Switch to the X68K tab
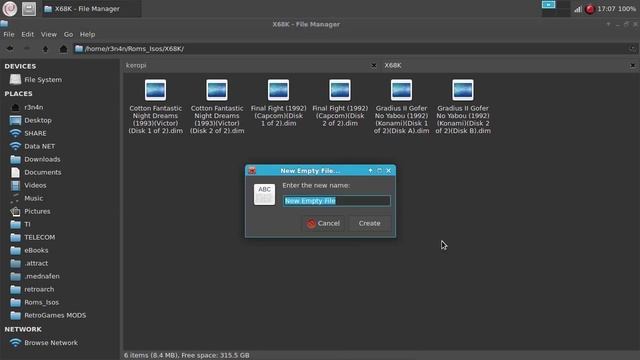This screenshot has height=360, width=640. point(506,65)
